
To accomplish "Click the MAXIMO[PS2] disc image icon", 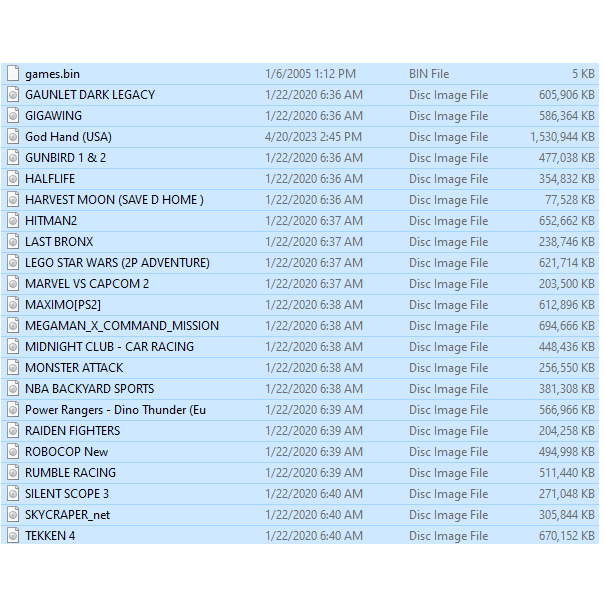I will [13, 305].
